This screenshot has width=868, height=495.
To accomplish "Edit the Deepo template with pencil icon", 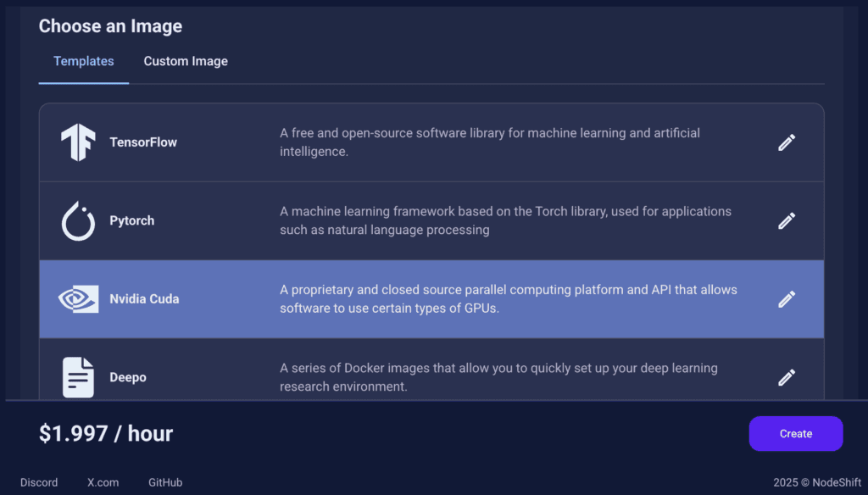I will point(787,378).
